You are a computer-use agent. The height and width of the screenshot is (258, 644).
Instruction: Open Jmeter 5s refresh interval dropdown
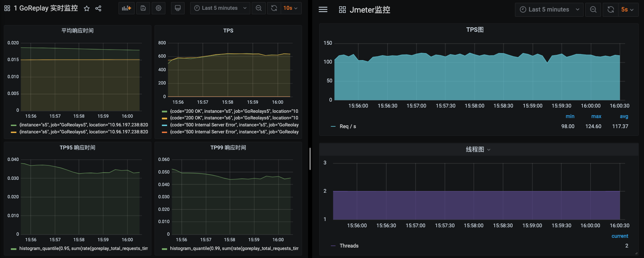point(628,9)
